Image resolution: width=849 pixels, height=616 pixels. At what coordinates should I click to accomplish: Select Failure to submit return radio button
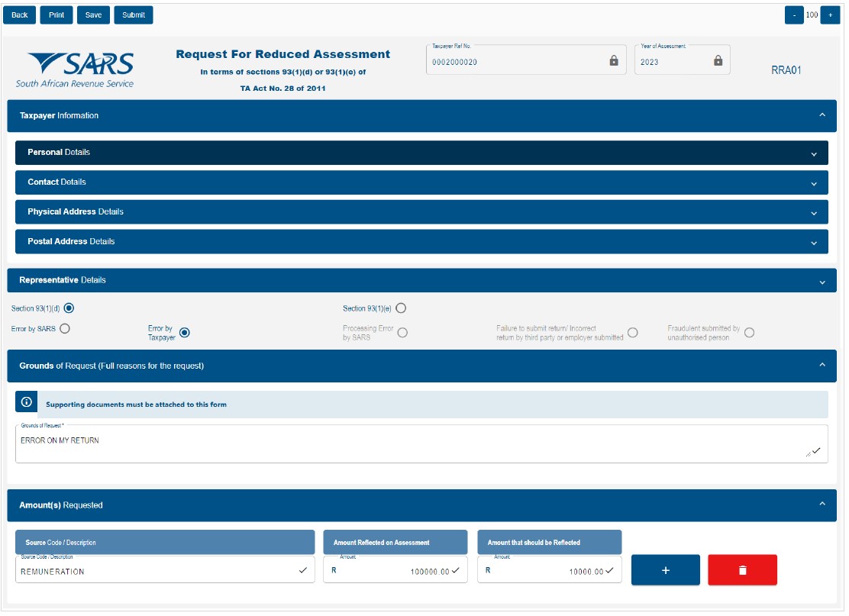tap(632, 332)
